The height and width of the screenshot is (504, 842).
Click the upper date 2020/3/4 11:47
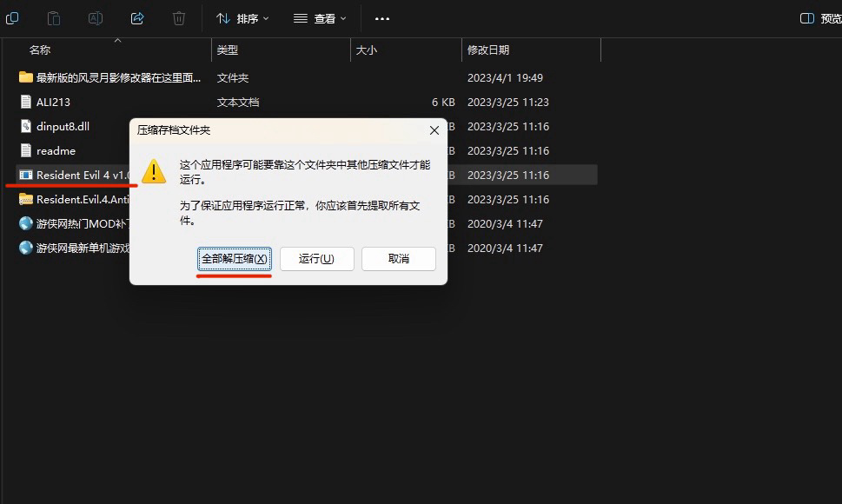[505, 224]
